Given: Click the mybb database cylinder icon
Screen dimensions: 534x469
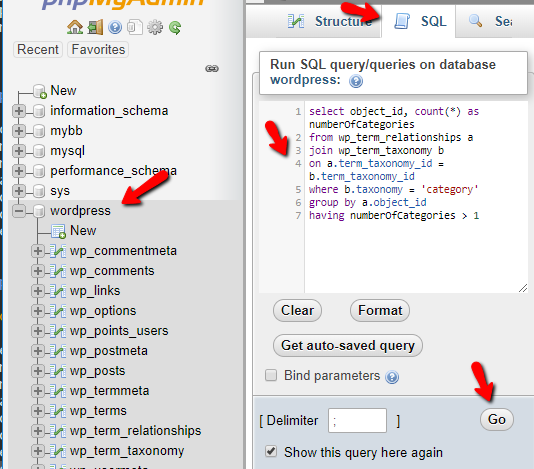Looking at the screenshot, I should (39, 131).
